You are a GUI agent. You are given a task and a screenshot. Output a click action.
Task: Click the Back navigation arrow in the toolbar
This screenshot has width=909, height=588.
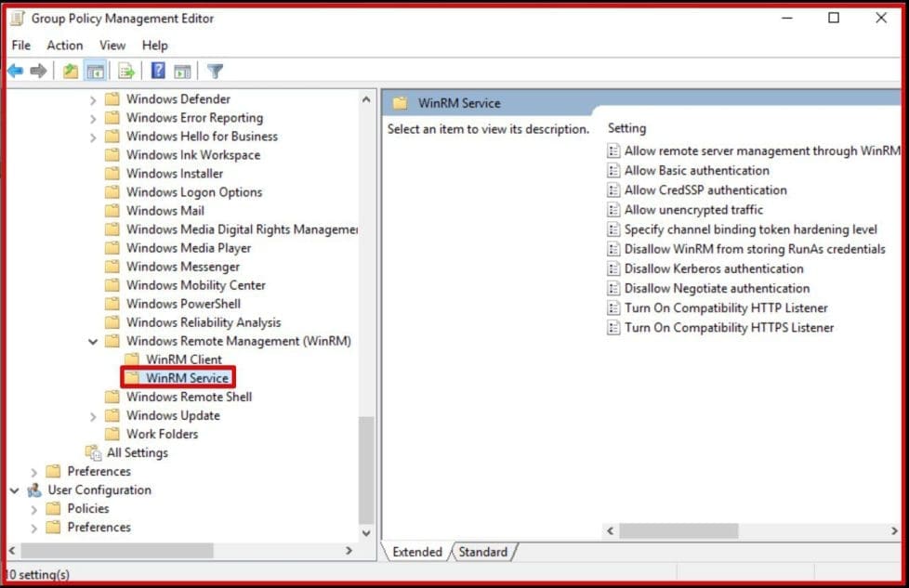click(x=15, y=71)
